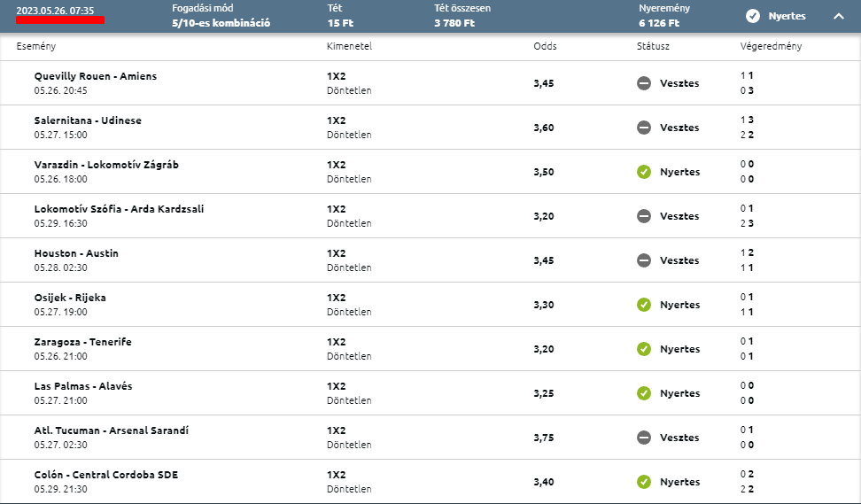Click the Esemény column header
The image size is (861, 504).
pos(36,46)
